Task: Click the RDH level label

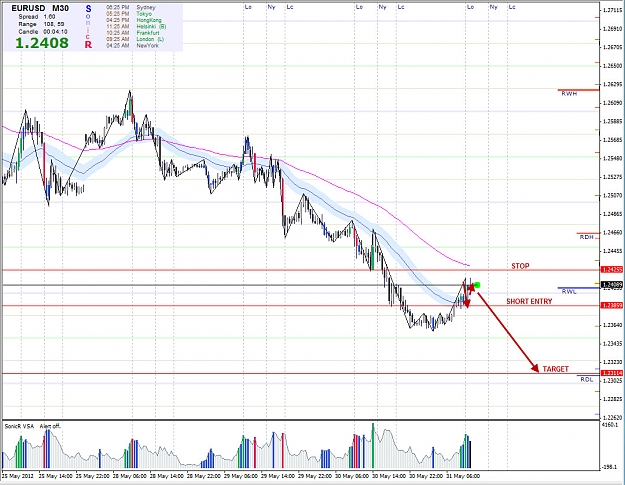Action: (x=586, y=237)
